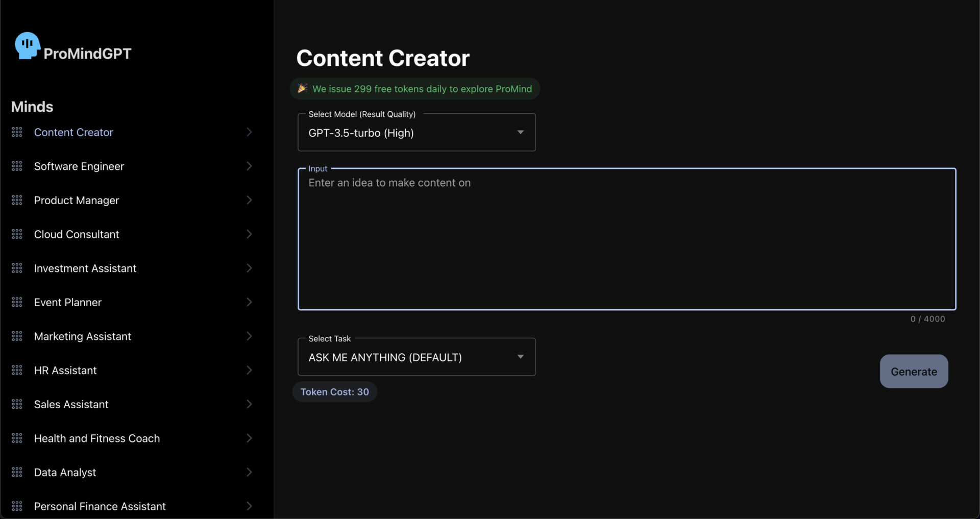
Task: Go to Investment Assistant mind
Action: click(85, 268)
